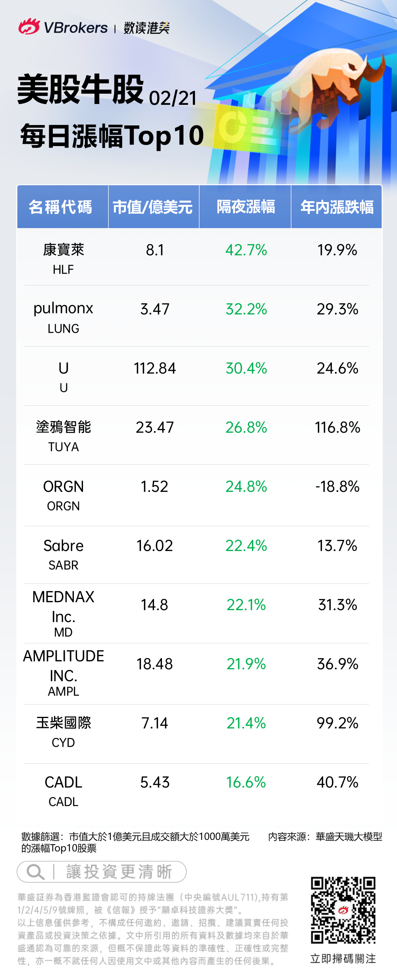Click the magnifier icon in search bar
Viewport: 397px width, 980px height.
[35, 872]
